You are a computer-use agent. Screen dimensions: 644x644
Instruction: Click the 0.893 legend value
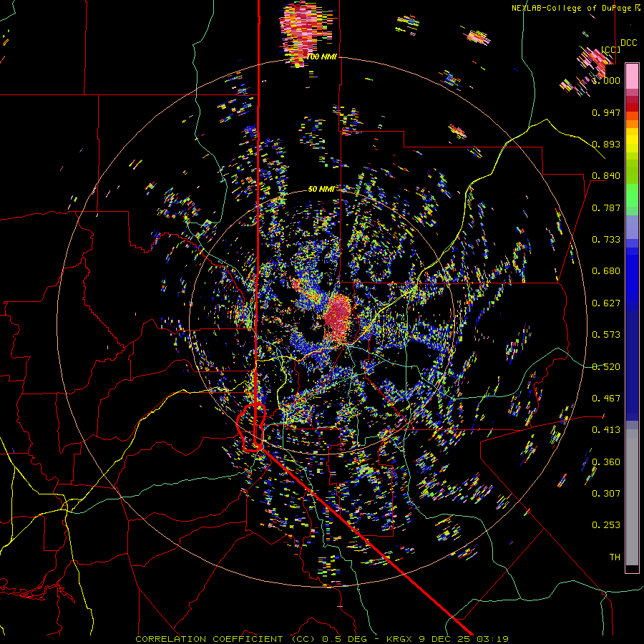(x=606, y=144)
